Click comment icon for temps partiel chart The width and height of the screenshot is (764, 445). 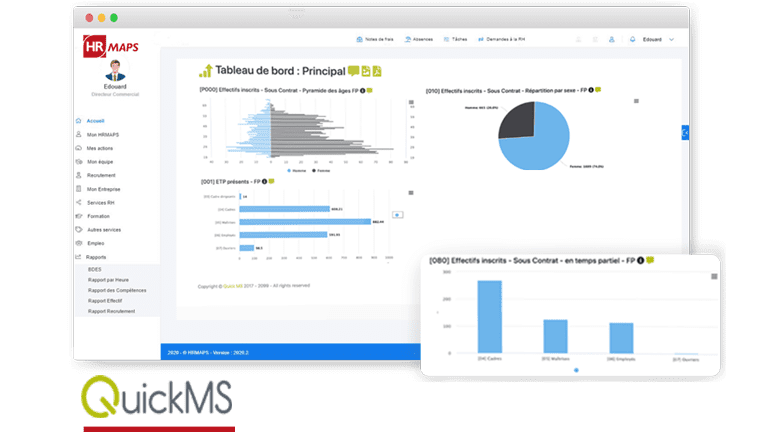point(650,261)
